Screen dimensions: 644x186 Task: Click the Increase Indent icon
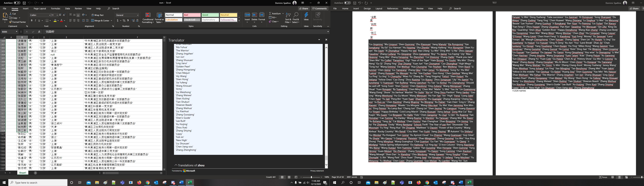pos(87,20)
